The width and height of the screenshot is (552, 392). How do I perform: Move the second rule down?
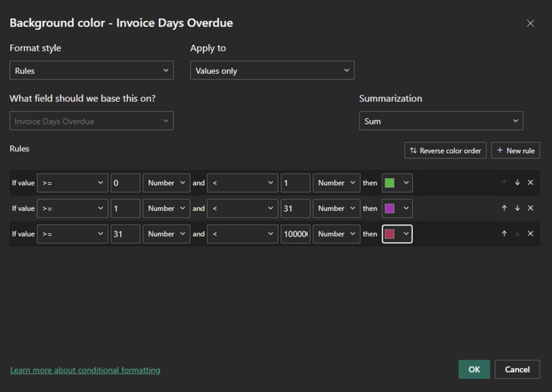pos(517,208)
